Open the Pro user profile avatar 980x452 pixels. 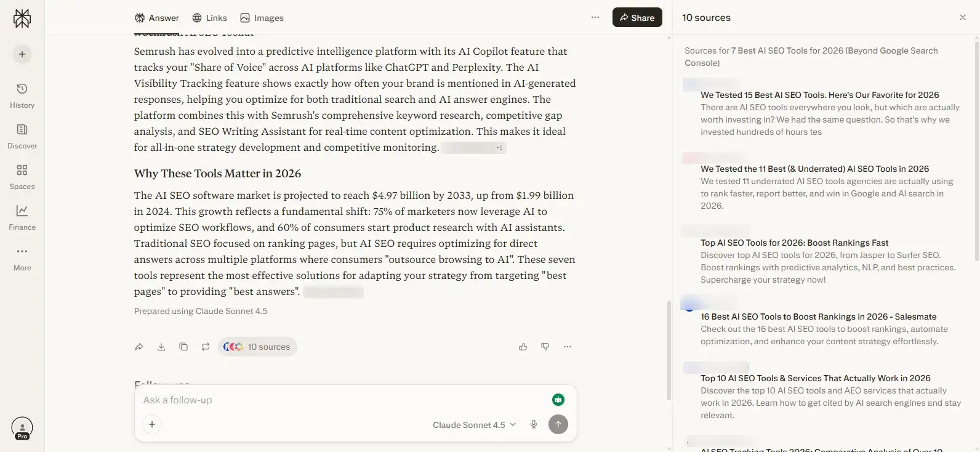point(22,428)
